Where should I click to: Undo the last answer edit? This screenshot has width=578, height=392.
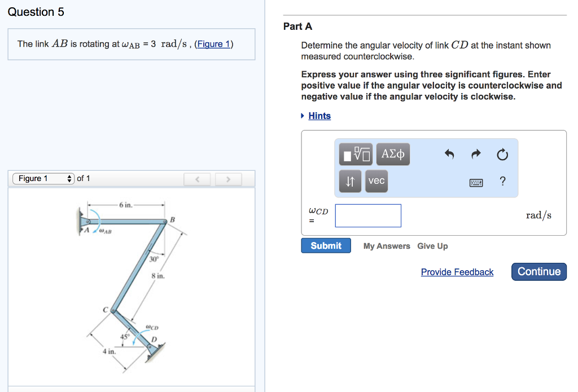click(449, 154)
